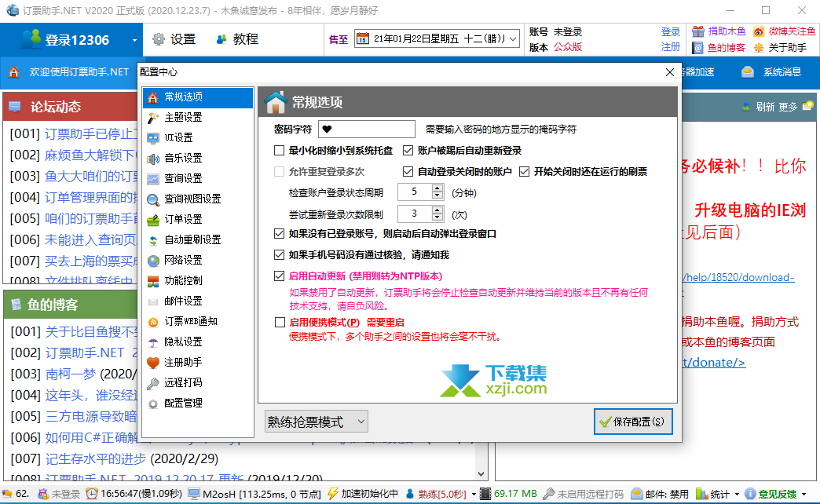
Task: Click 69.17 MB memory status
Action: pyautogui.click(x=509, y=494)
